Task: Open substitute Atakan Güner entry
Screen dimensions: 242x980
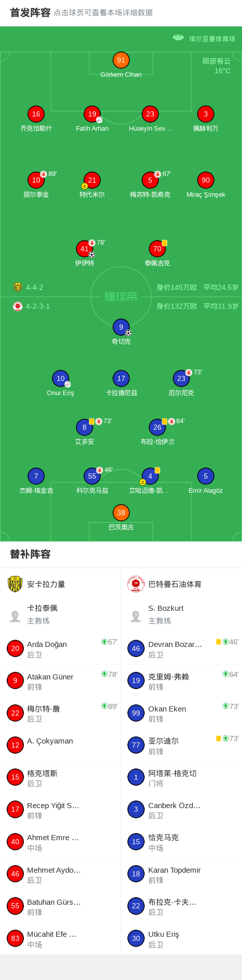Action: point(60,681)
